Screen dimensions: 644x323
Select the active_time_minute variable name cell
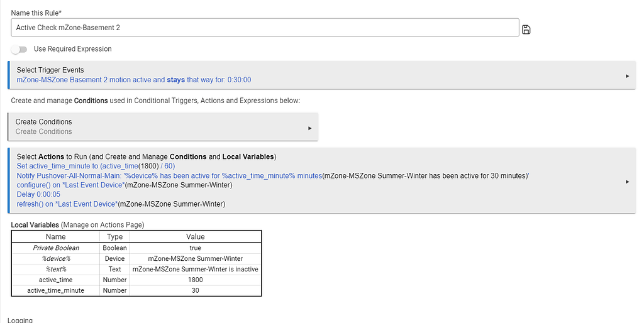[x=55, y=290]
